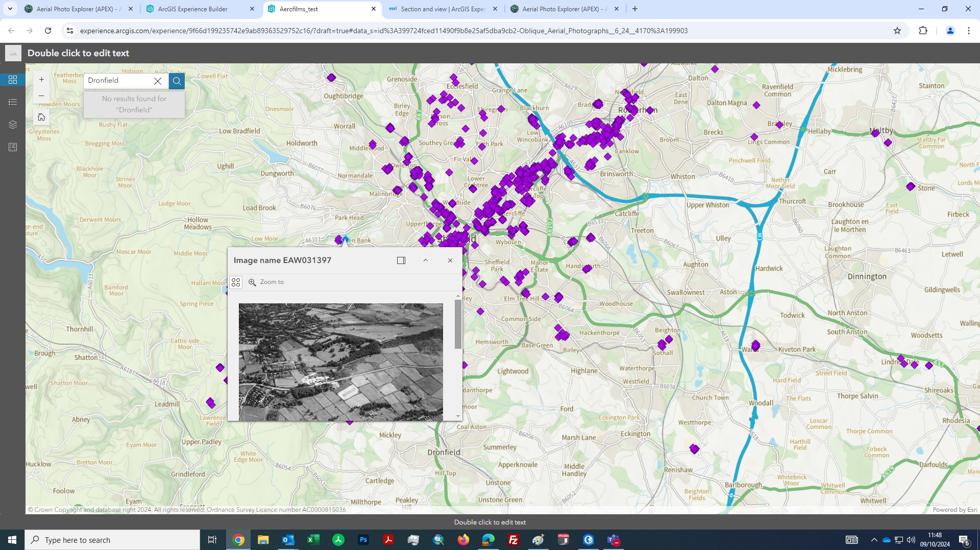Click the search magnifier button
Image resolution: width=980 pixels, height=550 pixels.
tap(177, 81)
